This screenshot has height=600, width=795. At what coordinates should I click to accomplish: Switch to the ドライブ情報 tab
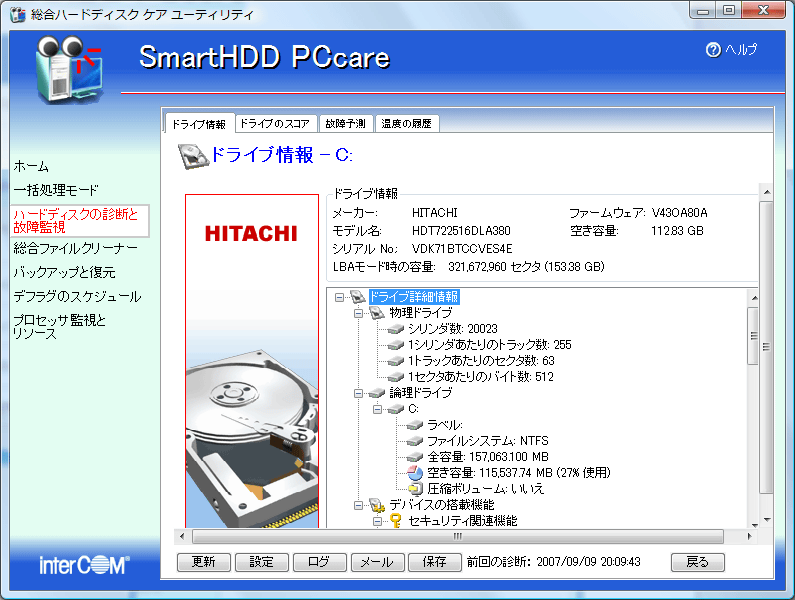click(x=199, y=124)
